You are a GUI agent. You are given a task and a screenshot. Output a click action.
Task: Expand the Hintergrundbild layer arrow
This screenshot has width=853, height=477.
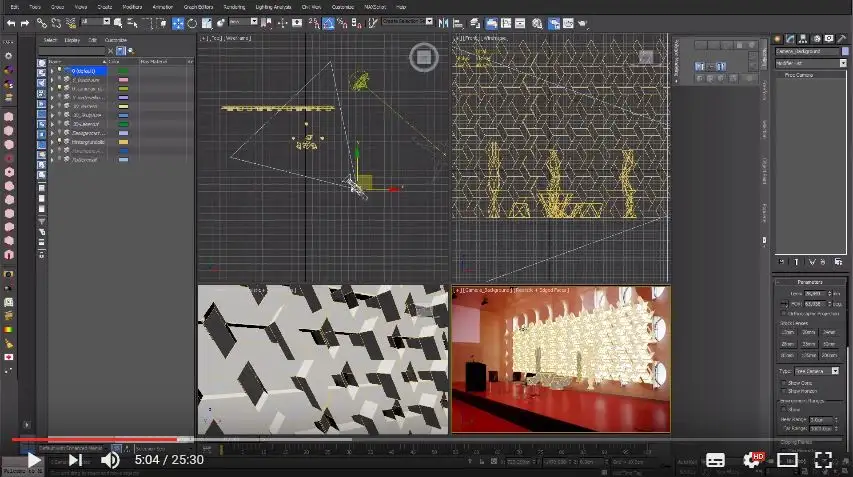click(52, 141)
